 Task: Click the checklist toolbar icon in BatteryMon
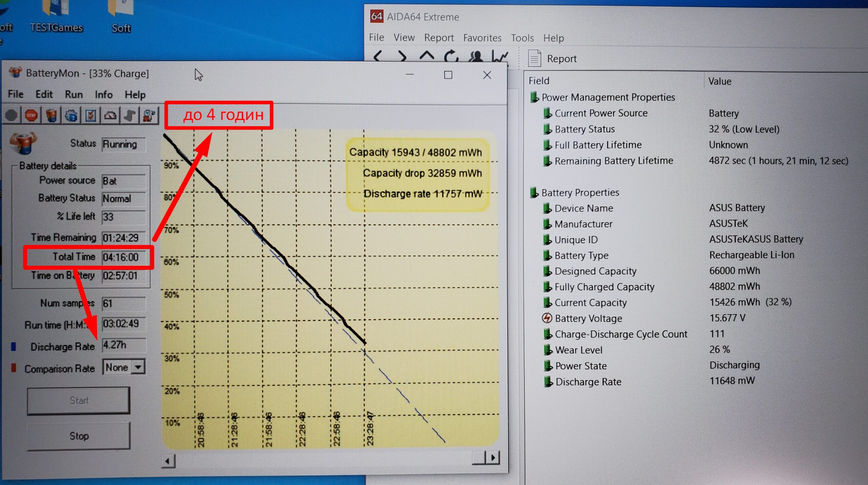(91, 116)
